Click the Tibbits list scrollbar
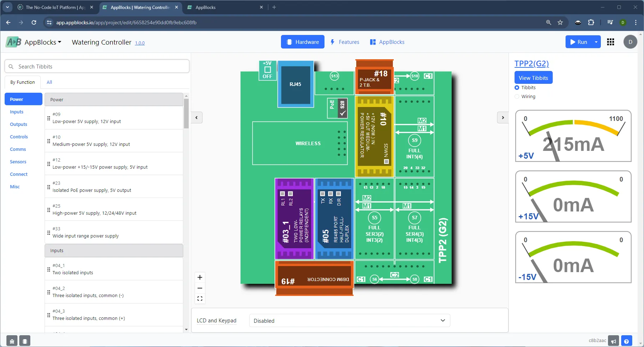 coord(186,113)
